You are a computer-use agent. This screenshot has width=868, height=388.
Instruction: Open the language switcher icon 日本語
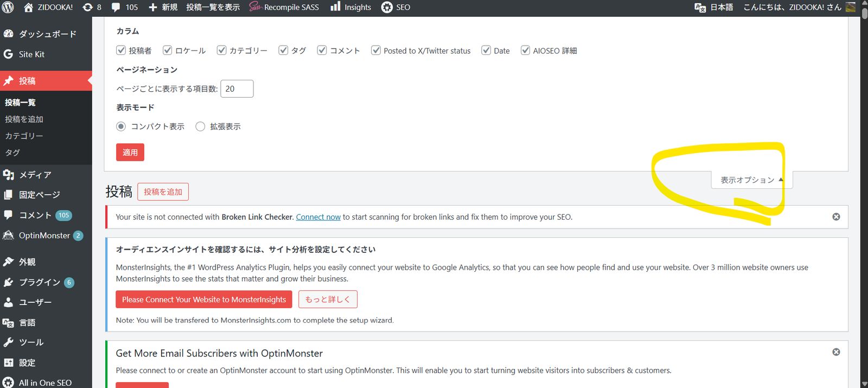click(700, 7)
